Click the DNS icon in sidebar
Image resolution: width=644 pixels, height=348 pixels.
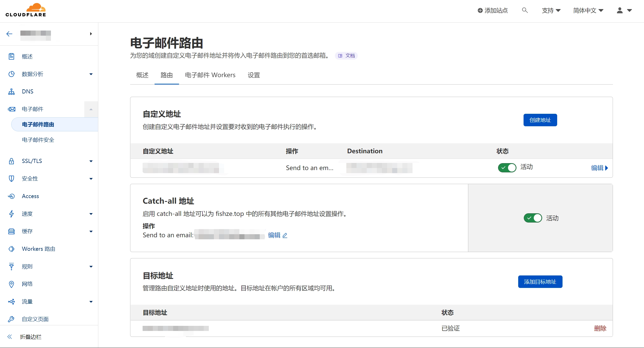[11, 92]
